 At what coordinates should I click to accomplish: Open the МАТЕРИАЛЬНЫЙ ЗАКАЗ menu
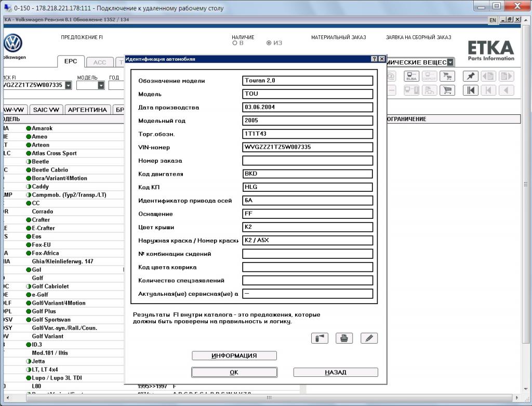point(339,37)
